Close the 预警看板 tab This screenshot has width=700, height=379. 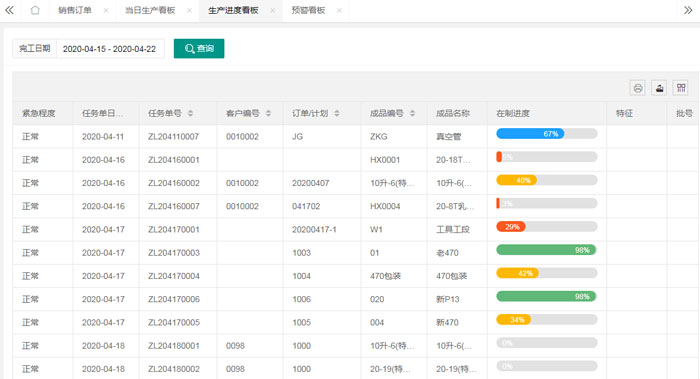[x=339, y=10]
